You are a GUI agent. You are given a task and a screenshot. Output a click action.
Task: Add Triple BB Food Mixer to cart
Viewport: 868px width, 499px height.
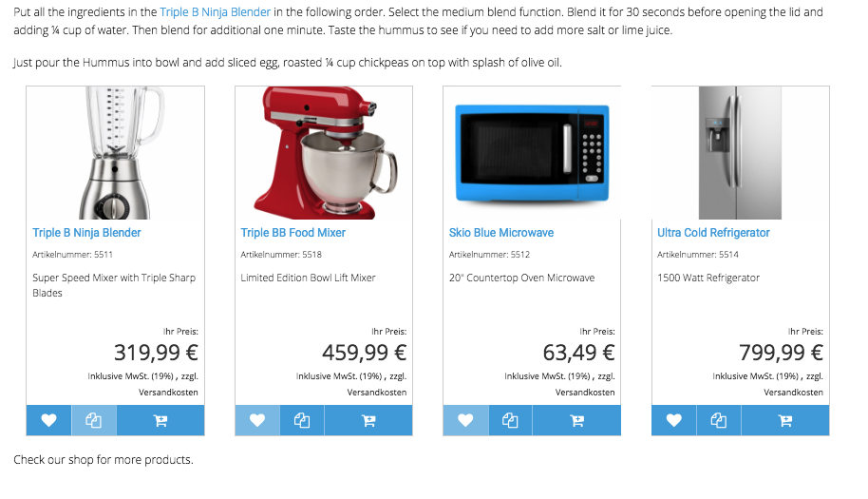(368, 420)
